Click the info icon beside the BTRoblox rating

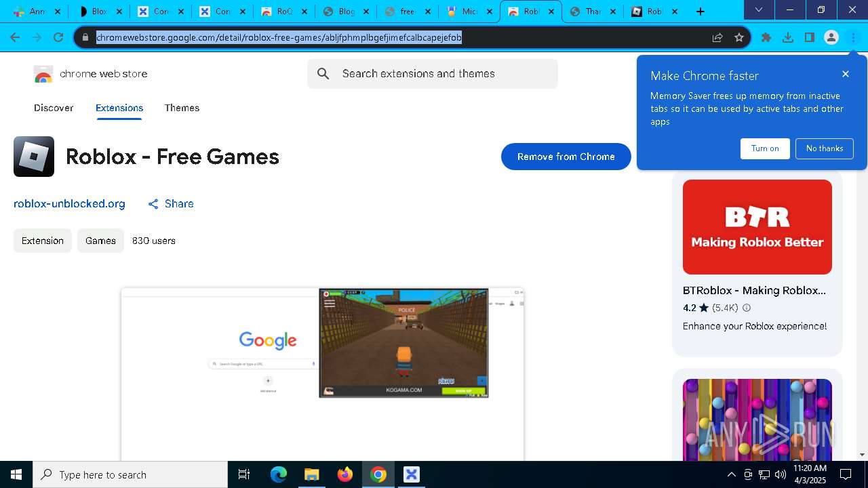pyautogui.click(x=747, y=308)
